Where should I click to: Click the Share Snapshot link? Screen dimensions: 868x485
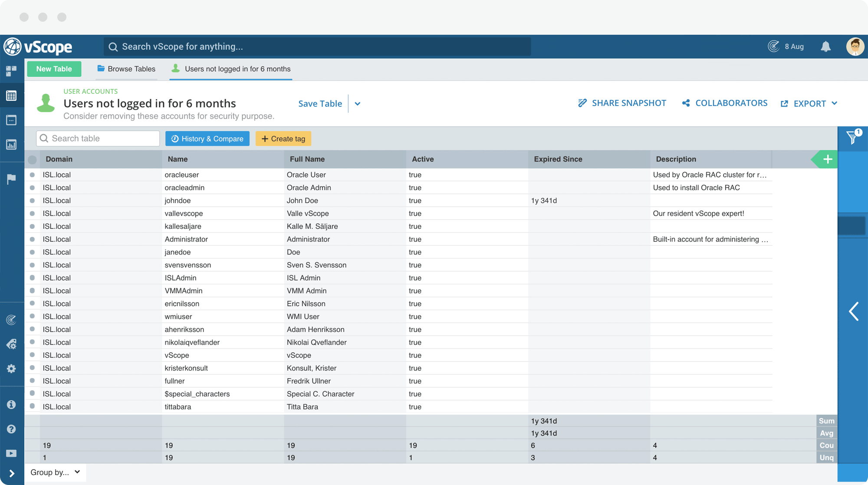pos(622,103)
